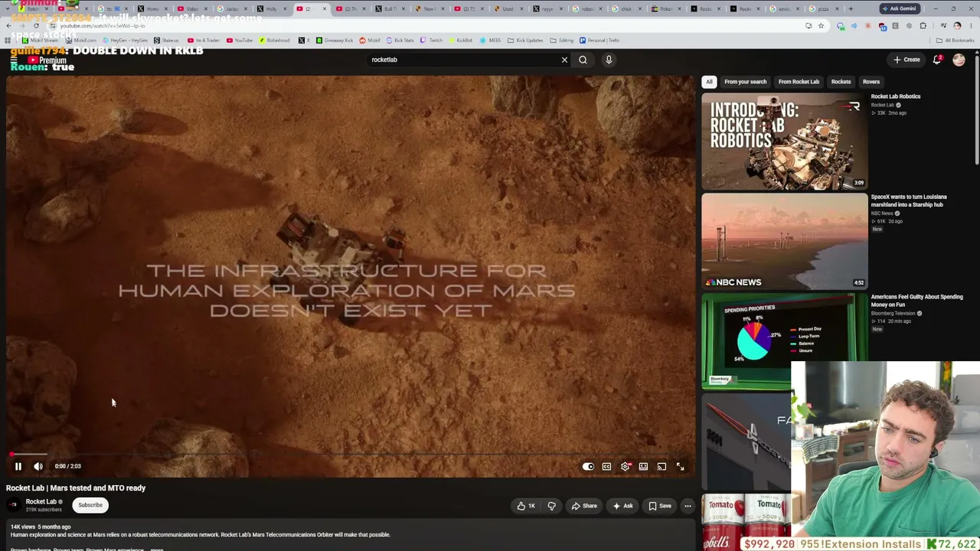Enter full screen video mode
The image size is (980, 551).
click(x=680, y=466)
